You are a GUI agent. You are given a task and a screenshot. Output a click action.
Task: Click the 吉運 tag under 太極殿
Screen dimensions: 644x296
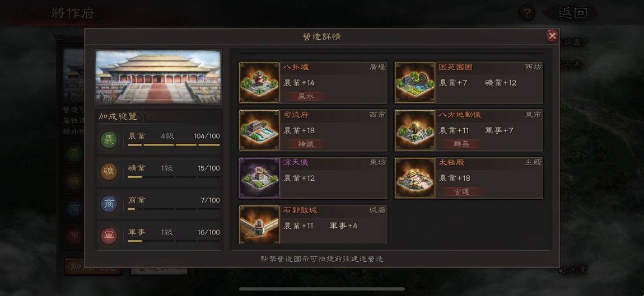click(x=461, y=192)
